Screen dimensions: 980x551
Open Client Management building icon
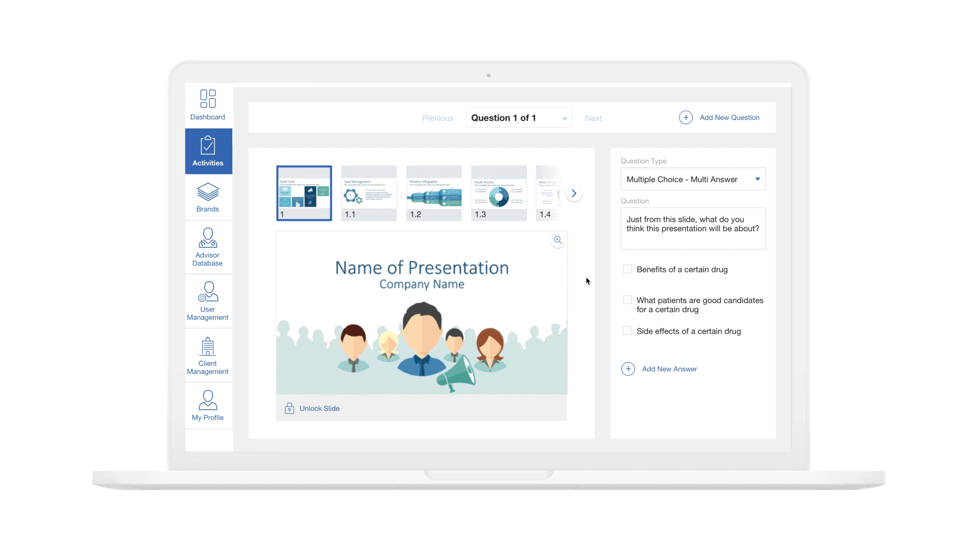208,355
